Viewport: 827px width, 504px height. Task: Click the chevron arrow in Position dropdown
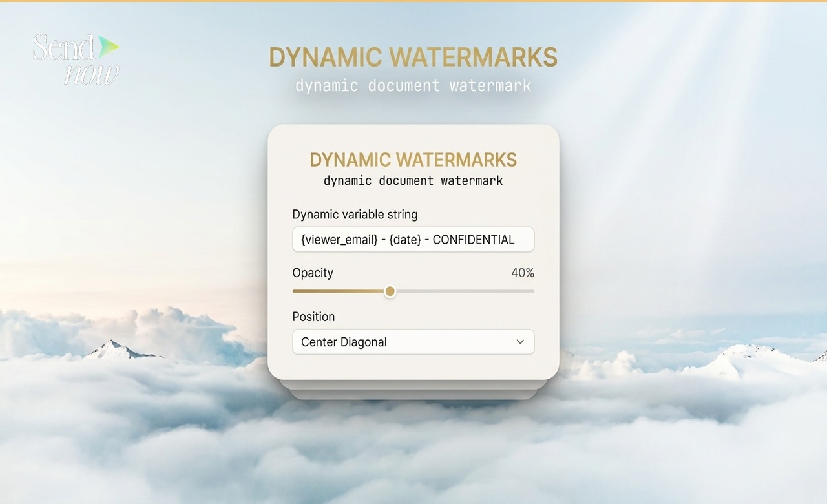pos(520,342)
